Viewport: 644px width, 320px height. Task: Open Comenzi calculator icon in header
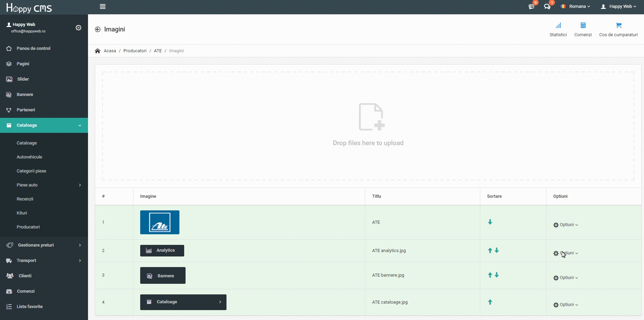tap(583, 26)
